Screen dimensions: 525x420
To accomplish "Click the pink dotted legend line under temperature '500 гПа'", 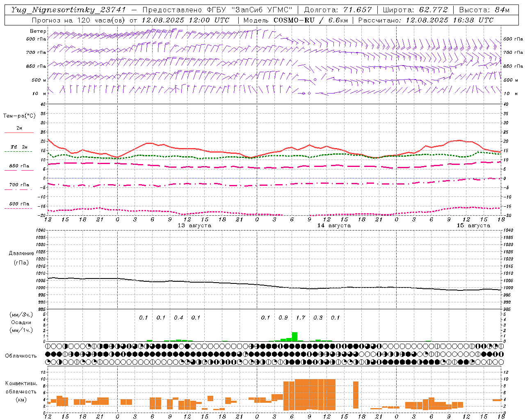I will 18,208.
